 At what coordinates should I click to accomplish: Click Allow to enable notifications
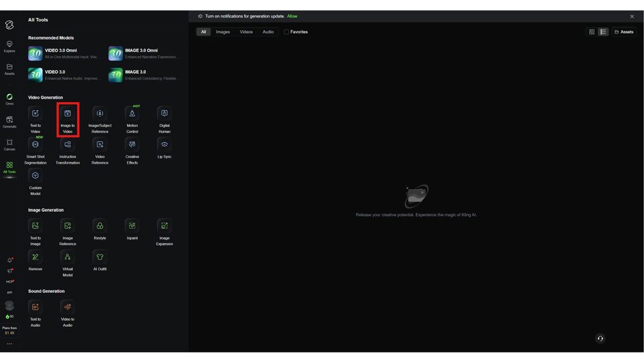pos(292,16)
